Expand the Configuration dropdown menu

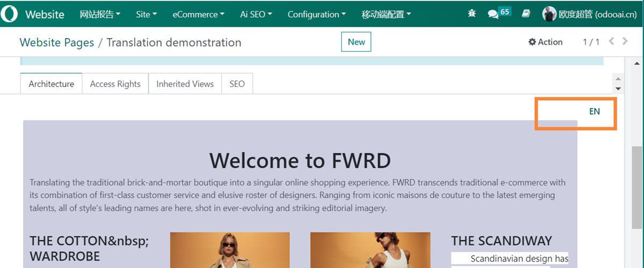tap(317, 15)
